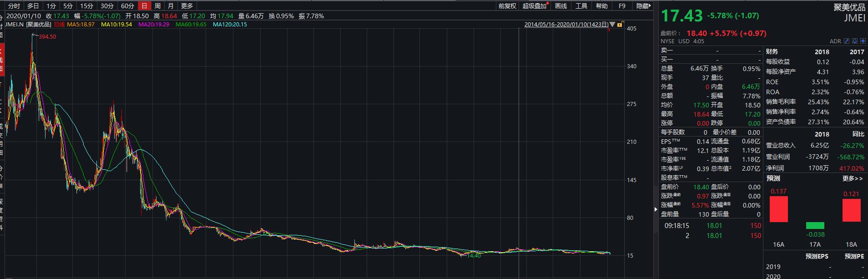Add JMEI to watchlist with plus icon

pos(863,41)
